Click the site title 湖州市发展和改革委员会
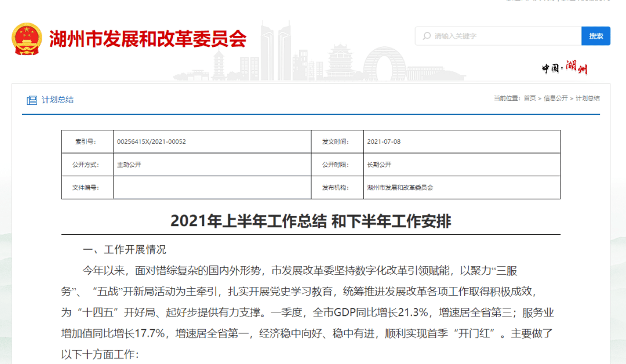 145,38
